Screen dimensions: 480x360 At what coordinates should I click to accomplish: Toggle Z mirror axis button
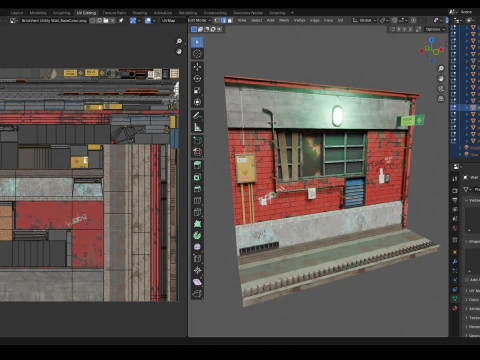(410, 29)
